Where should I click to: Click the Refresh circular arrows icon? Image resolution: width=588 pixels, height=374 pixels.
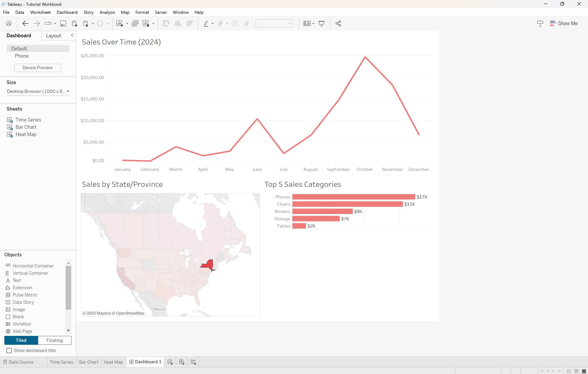click(x=100, y=23)
